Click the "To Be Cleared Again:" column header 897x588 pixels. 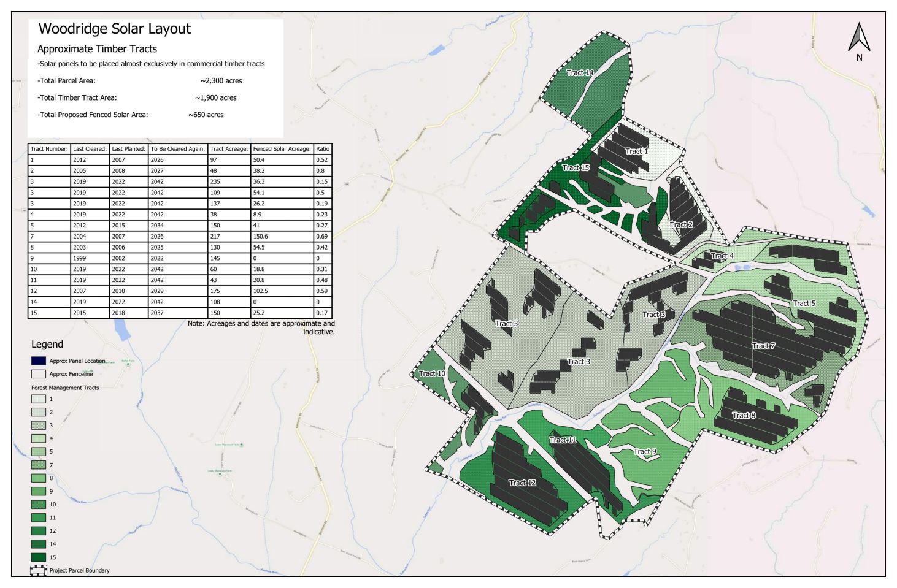pyautogui.click(x=177, y=149)
